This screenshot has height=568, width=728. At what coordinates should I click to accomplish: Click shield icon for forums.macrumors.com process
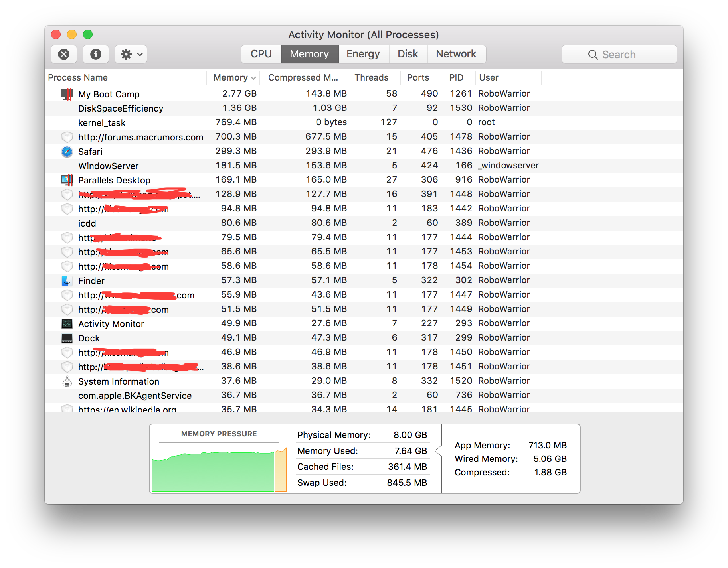67,137
